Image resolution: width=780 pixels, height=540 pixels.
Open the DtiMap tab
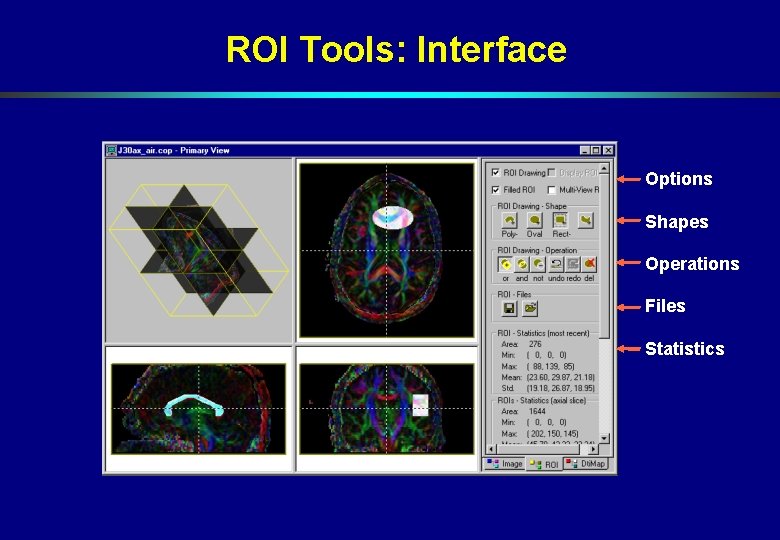pyautogui.click(x=585, y=464)
